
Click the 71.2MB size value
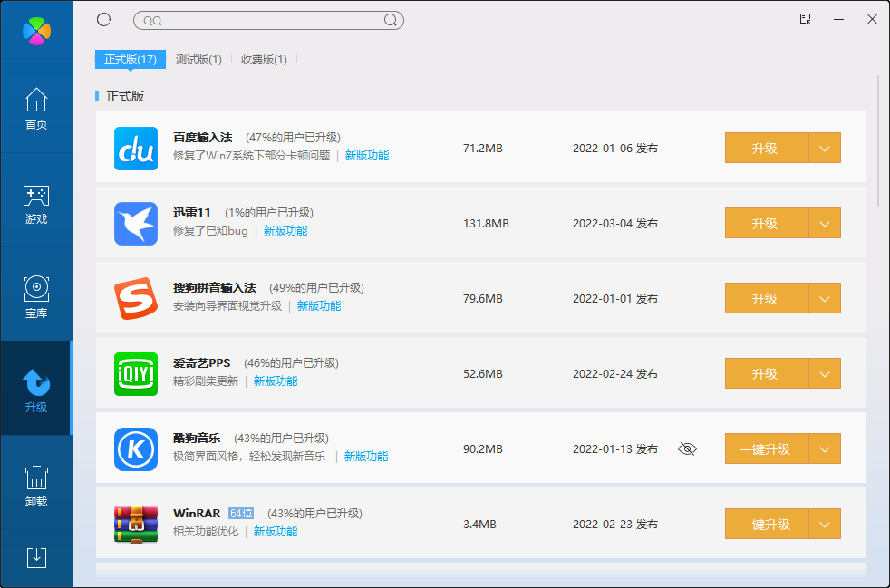point(483,149)
